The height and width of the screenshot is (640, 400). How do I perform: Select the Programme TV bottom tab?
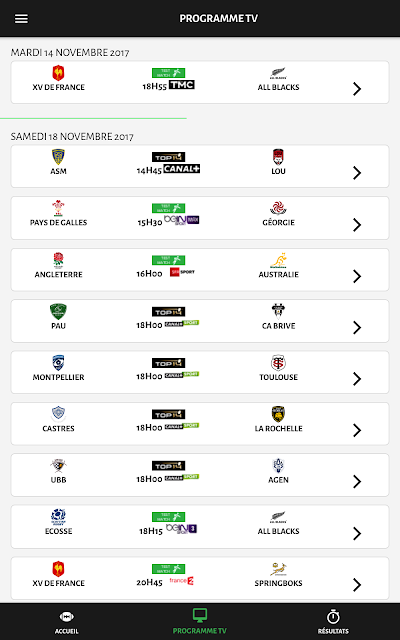tap(200, 622)
